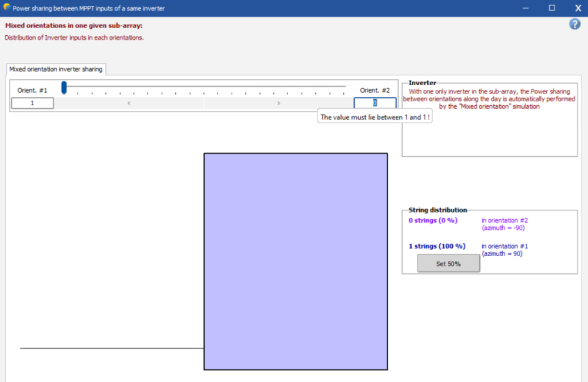Click the right end of the orientation slider track
The image size is (588, 382).
point(345,87)
